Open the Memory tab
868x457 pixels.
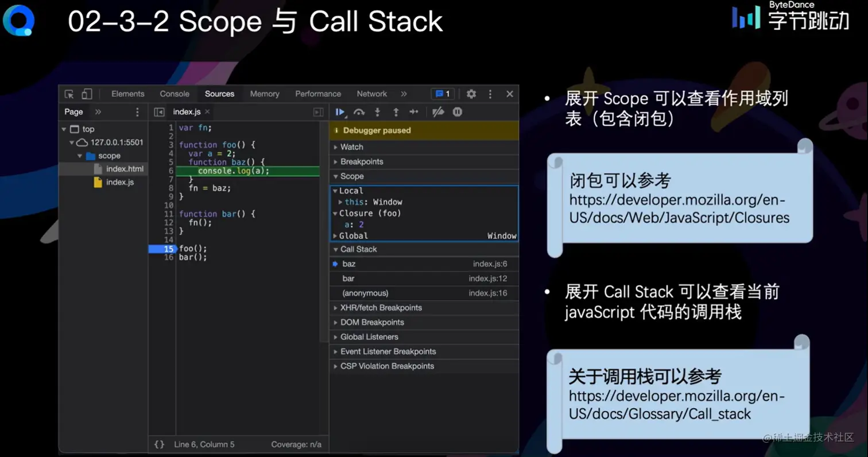265,94
